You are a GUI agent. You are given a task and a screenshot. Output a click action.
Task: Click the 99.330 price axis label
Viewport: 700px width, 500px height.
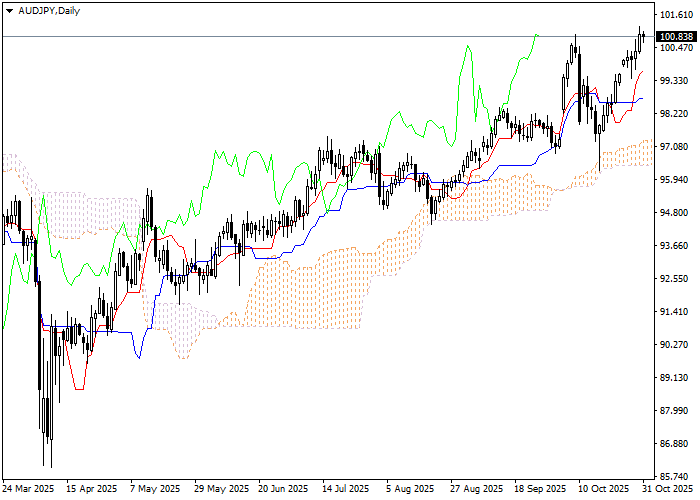tap(676, 81)
